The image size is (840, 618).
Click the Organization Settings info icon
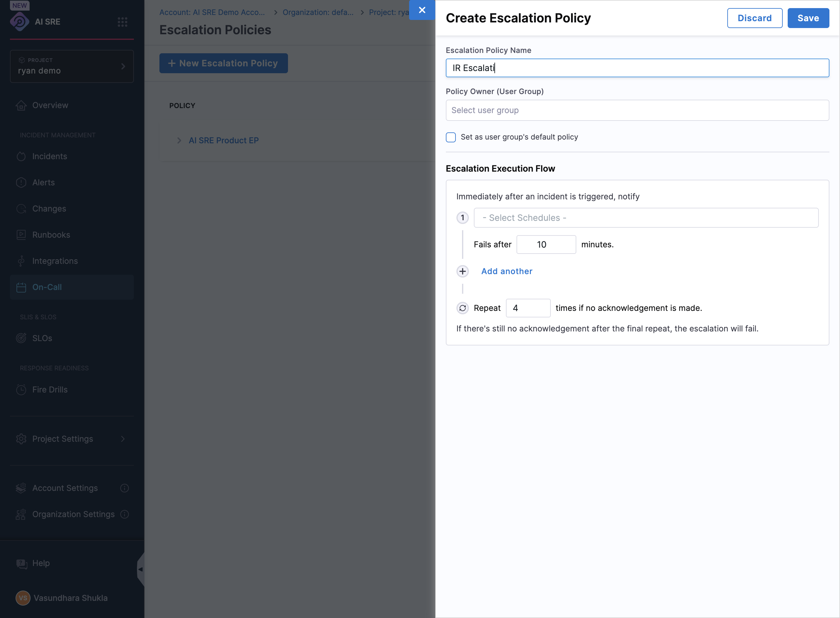125,514
